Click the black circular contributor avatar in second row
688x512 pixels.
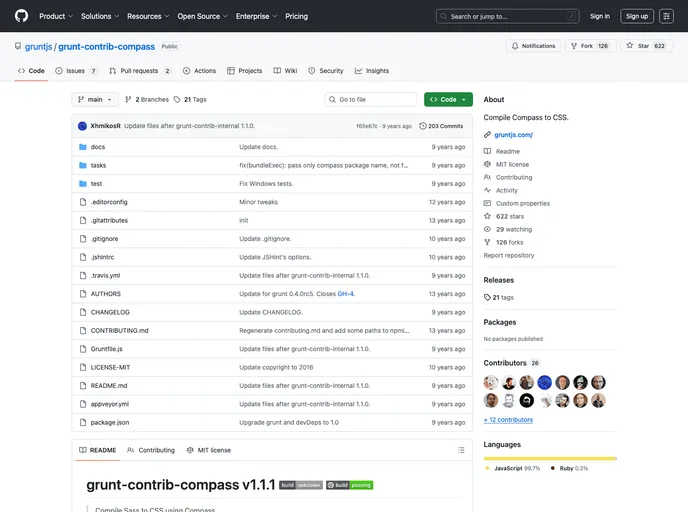point(527,401)
